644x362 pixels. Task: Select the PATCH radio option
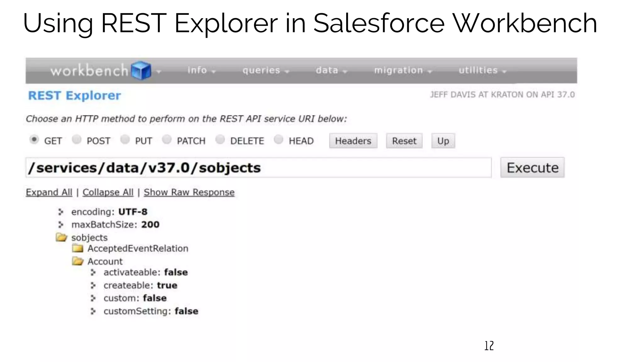167,139
